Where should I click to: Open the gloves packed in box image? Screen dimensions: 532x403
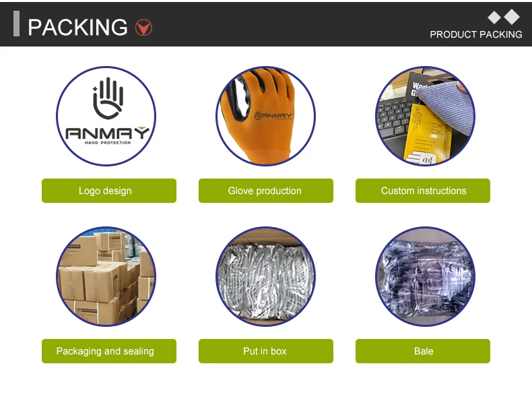coord(265,276)
